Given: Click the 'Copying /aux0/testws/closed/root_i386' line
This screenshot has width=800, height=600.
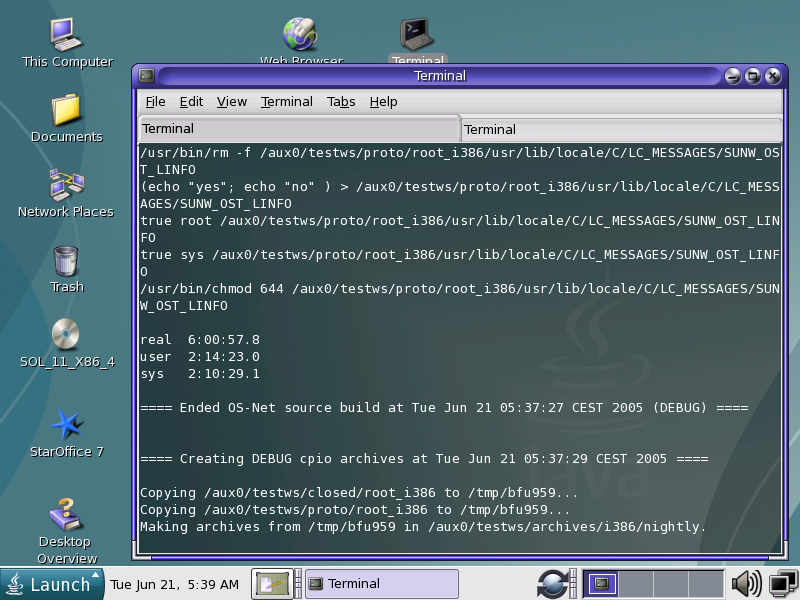Looking at the screenshot, I should (359, 493).
